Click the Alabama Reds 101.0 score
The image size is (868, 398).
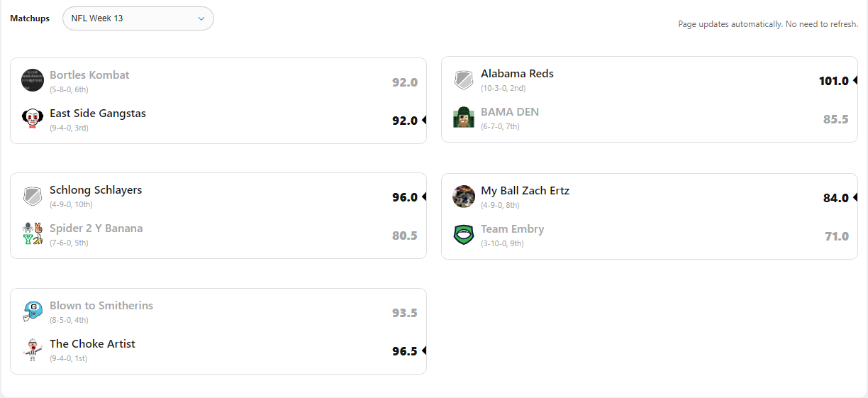pyautogui.click(x=833, y=81)
